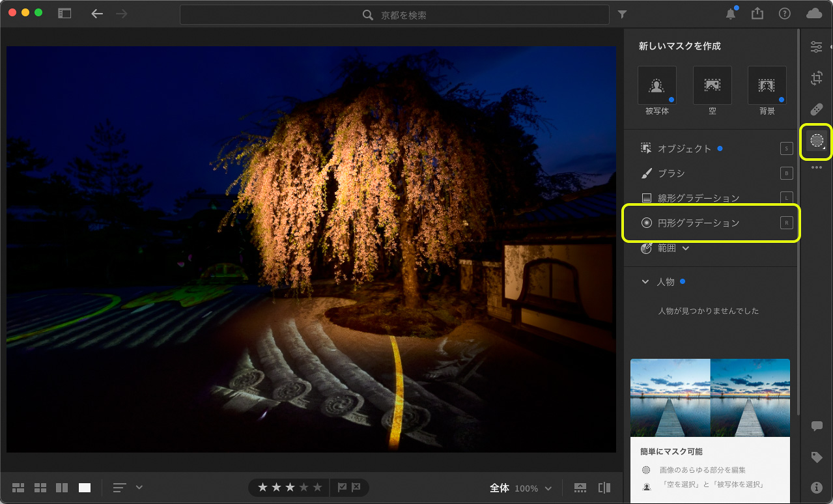
Task: Click the Share export icon
Action: (x=757, y=14)
